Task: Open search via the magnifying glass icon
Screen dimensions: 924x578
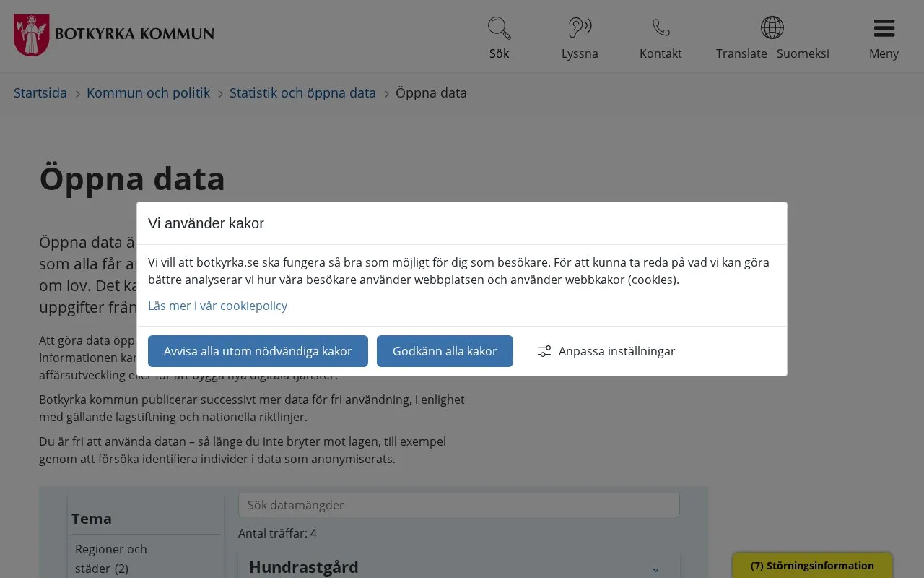Action: click(499, 28)
